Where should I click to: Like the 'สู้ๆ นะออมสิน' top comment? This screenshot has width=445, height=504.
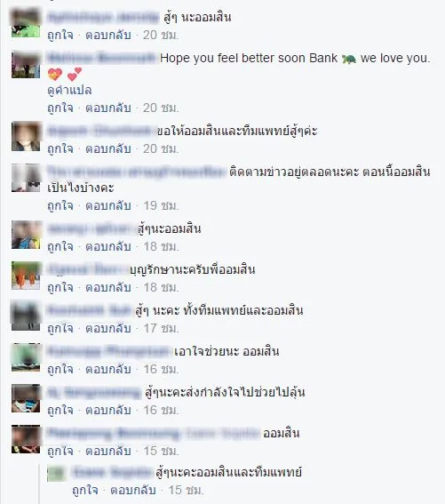[x=60, y=35]
